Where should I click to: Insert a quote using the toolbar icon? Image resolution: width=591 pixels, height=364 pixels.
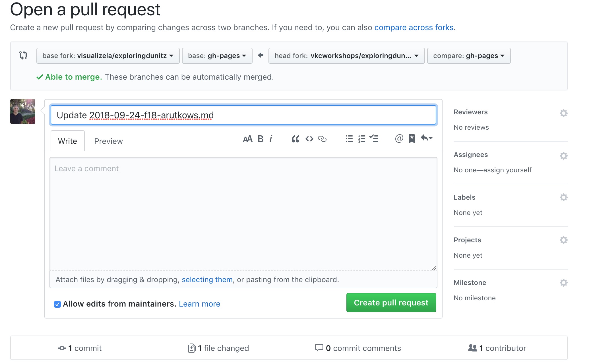point(295,139)
